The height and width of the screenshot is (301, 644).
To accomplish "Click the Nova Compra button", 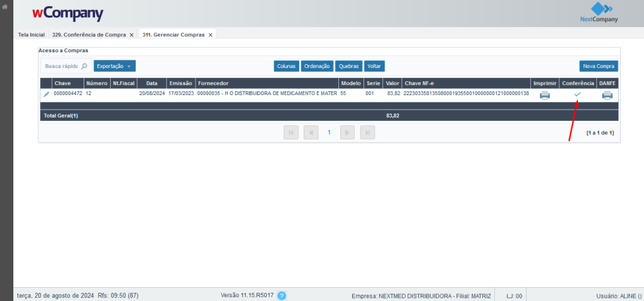I will click(598, 66).
